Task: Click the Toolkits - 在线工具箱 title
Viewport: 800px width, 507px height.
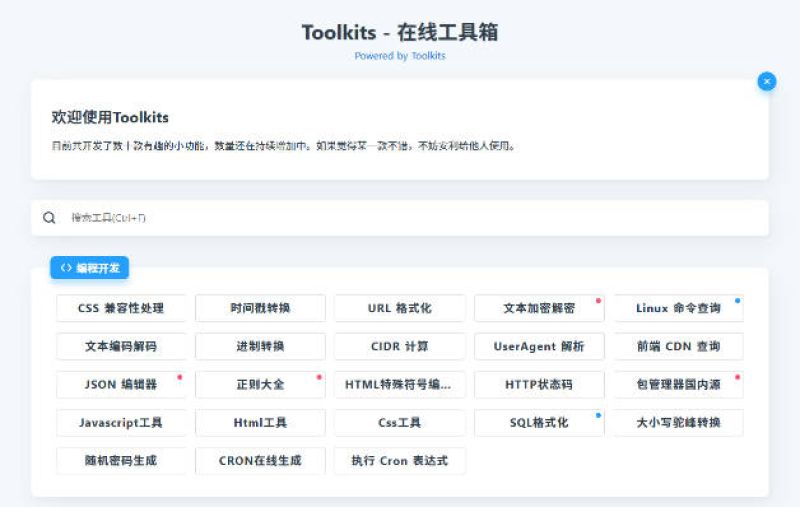Action: pyautogui.click(x=400, y=32)
